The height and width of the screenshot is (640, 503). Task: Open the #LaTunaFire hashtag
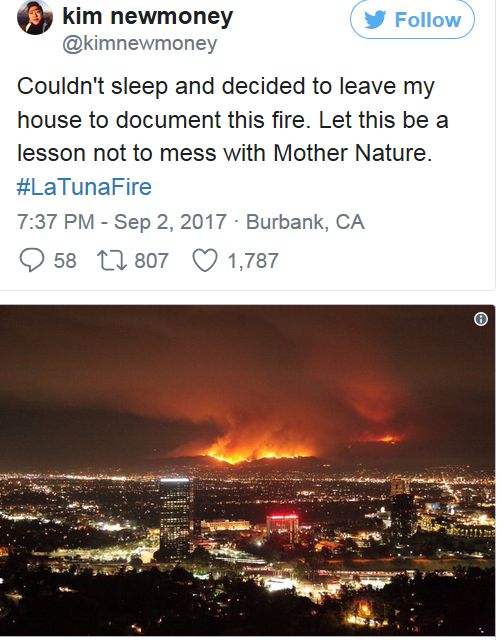click(84, 187)
